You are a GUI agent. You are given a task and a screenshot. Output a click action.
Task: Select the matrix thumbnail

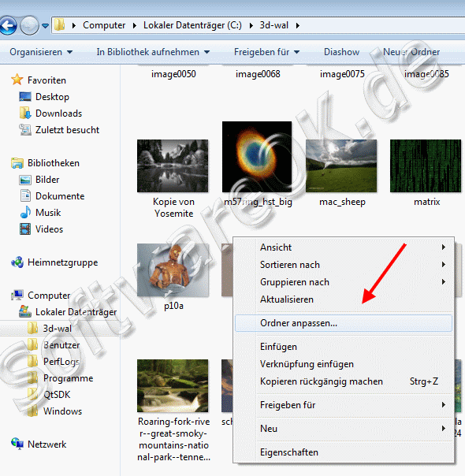coord(426,165)
